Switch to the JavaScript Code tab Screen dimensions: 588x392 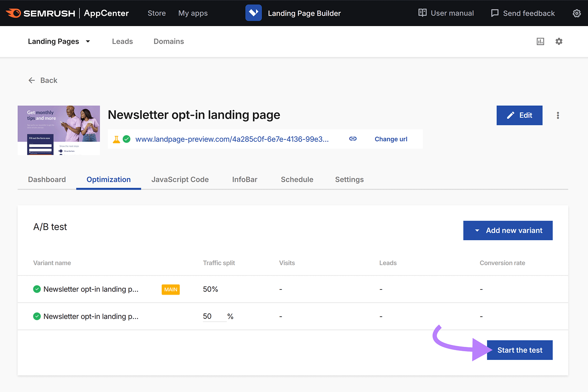coord(180,179)
